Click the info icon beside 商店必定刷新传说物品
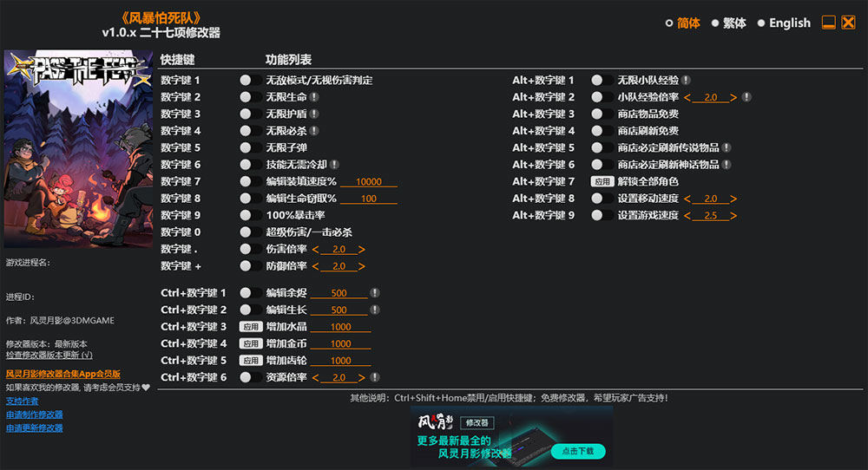This screenshot has width=868, height=470. [727, 147]
